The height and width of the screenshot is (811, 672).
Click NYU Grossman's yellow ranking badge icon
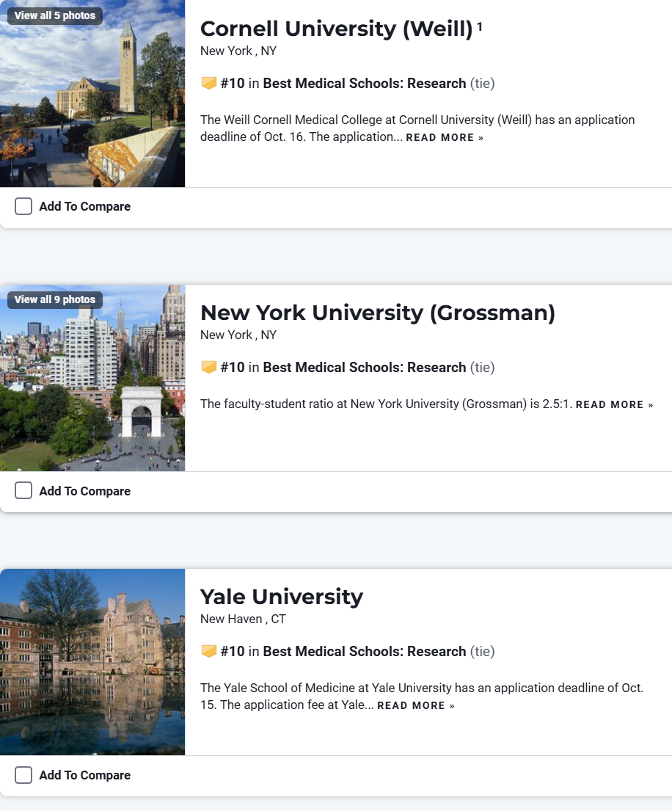208,368
